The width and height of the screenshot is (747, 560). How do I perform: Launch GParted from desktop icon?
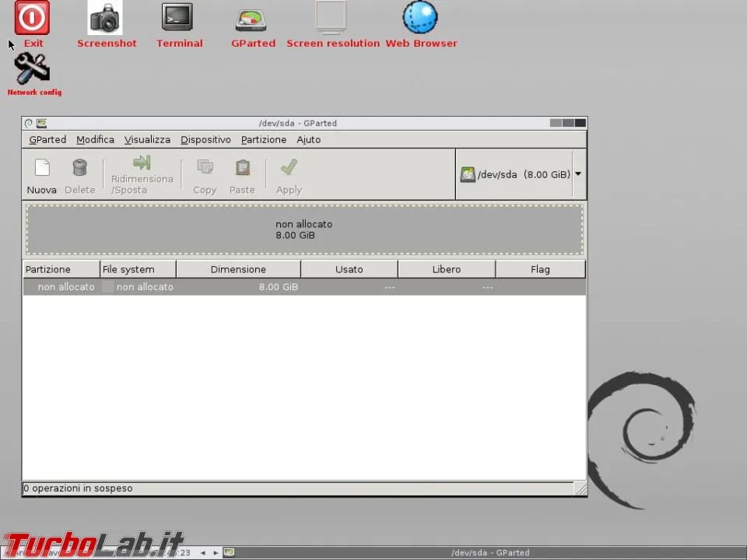251,20
